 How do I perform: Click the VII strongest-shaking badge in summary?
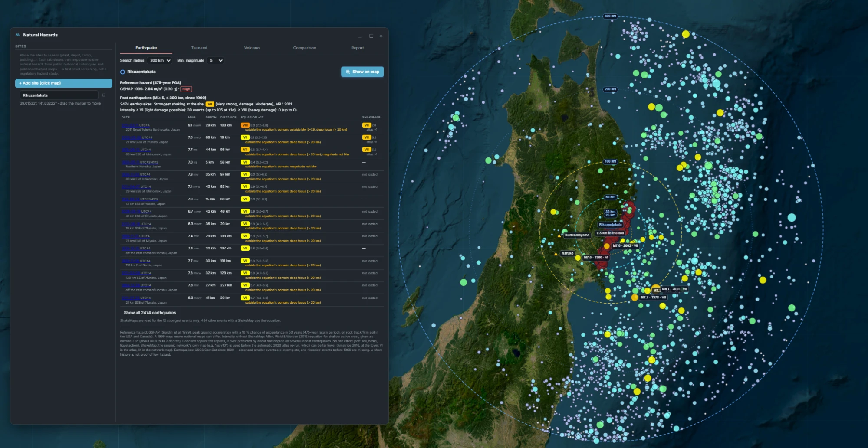pyautogui.click(x=210, y=104)
